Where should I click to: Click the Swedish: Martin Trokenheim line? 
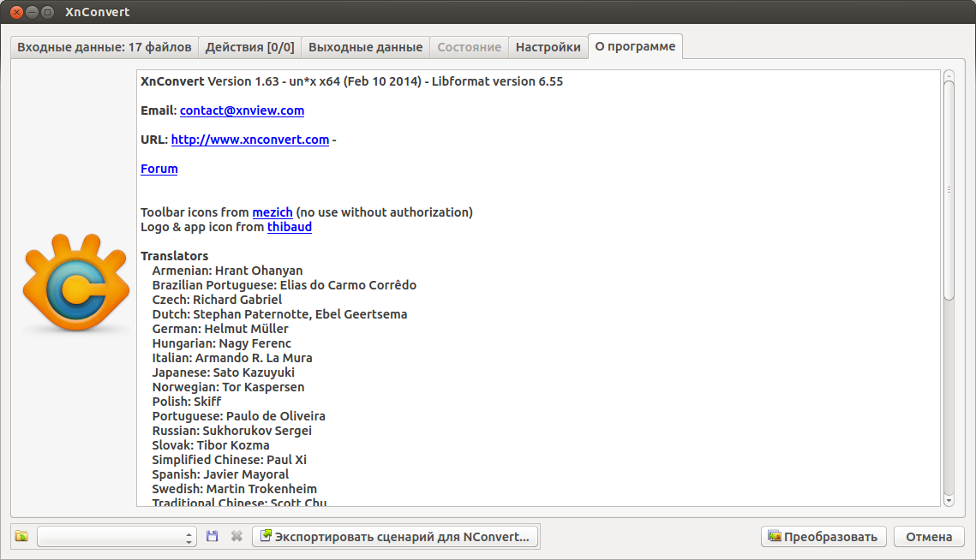(x=235, y=489)
